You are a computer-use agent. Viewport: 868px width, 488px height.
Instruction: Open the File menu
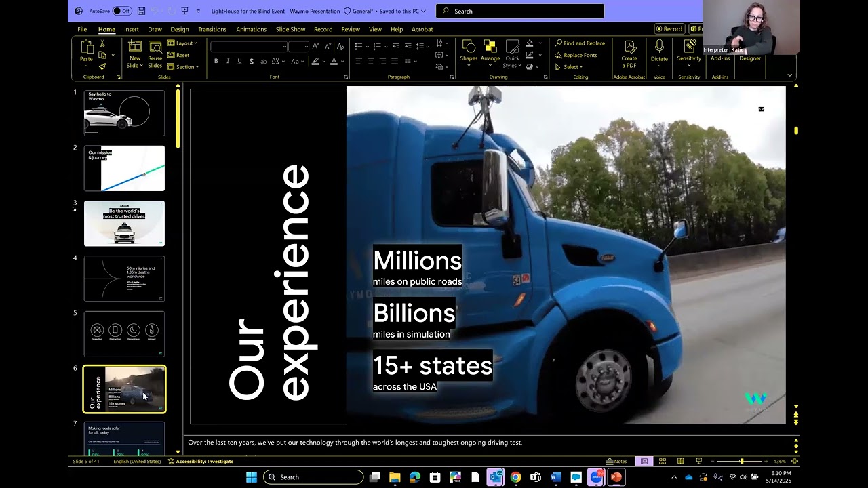82,29
